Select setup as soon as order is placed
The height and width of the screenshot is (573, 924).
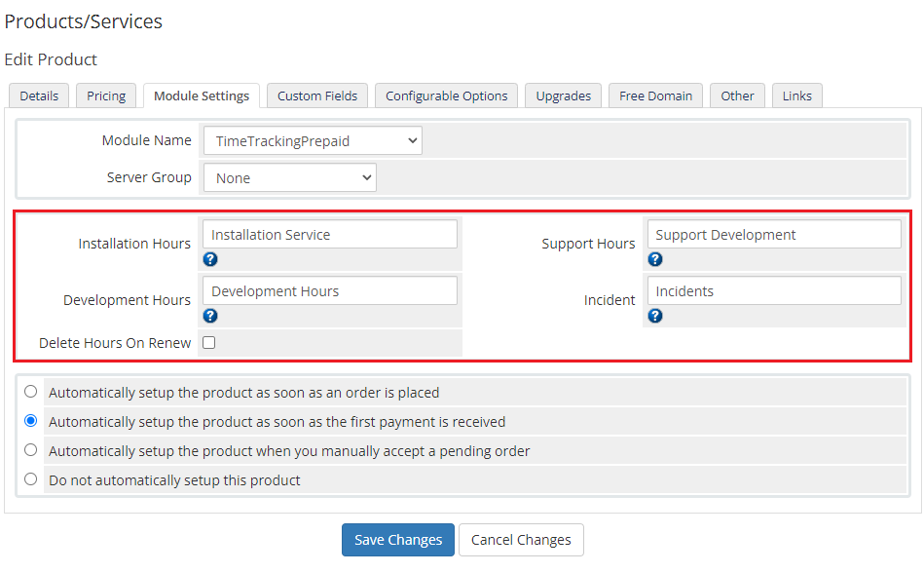coord(30,392)
